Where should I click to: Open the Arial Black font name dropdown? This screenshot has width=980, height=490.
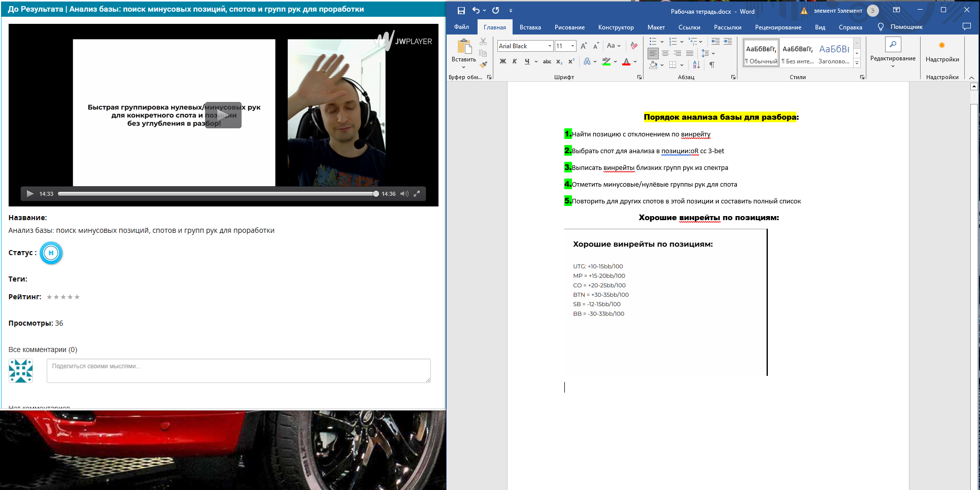click(x=550, y=46)
